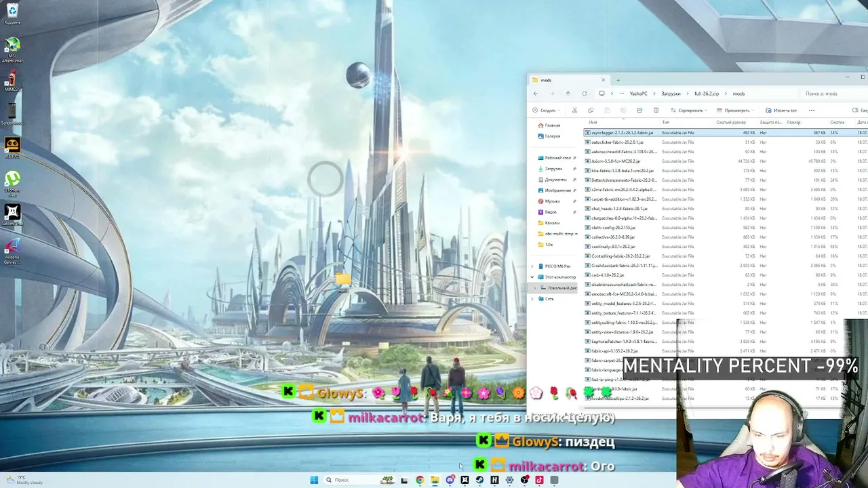Open the Сортировать (Sort) dropdown
The height and width of the screenshot is (488, 868).
coord(689,110)
